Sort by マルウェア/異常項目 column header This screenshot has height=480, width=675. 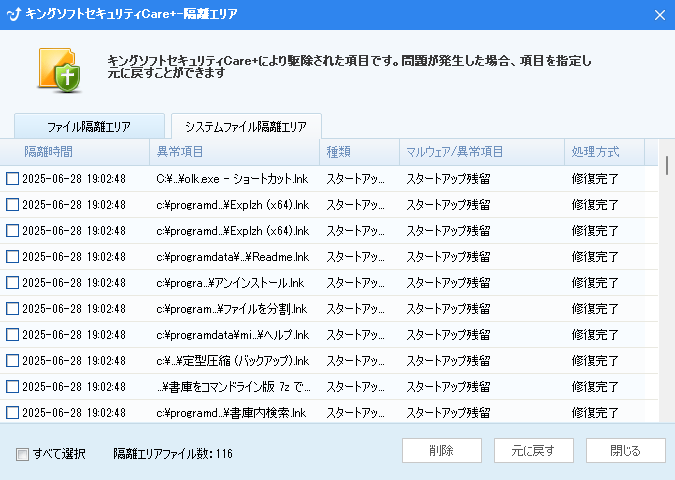point(482,152)
